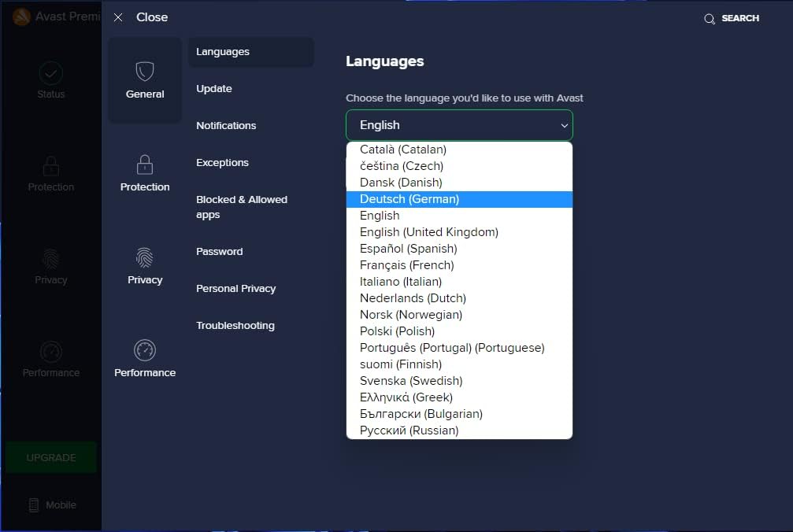
Task: Select Français (French) in the language list
Action: [x=408, y=264]
